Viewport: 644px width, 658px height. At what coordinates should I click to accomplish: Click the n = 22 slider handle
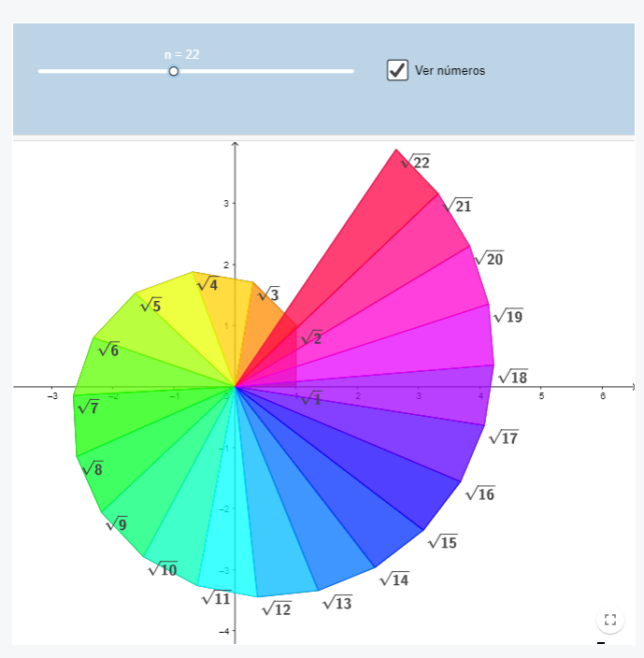click(173, 71)
